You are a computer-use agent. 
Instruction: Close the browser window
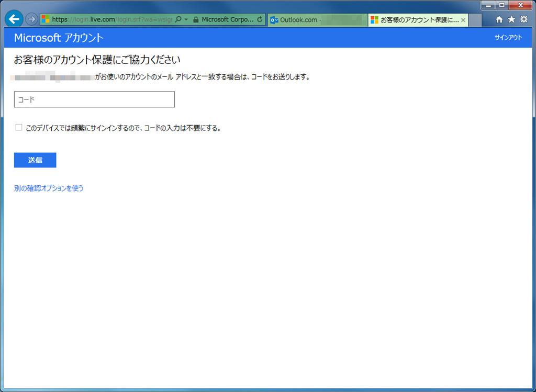520,5
